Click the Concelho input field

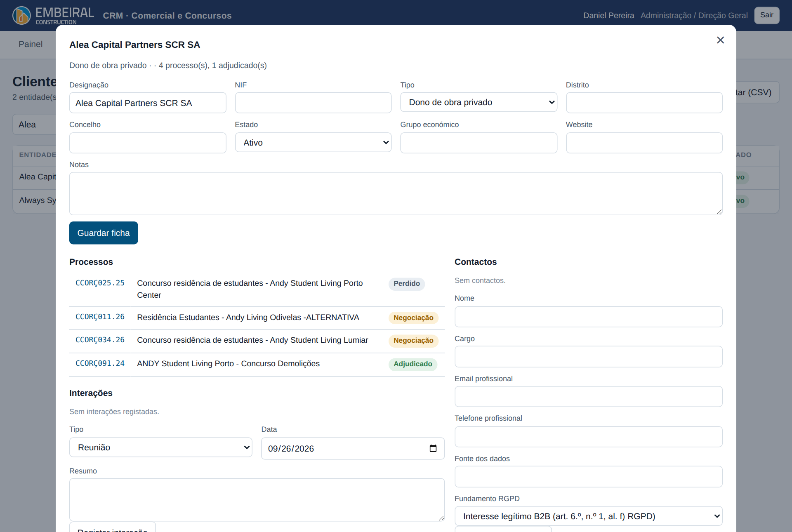pyautogui.click(x=148, y=143)
